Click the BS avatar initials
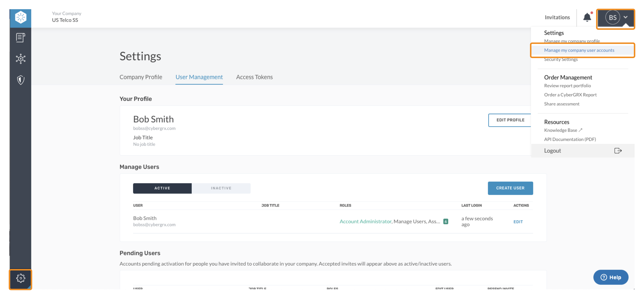The image size is (644, 299). 612,17
